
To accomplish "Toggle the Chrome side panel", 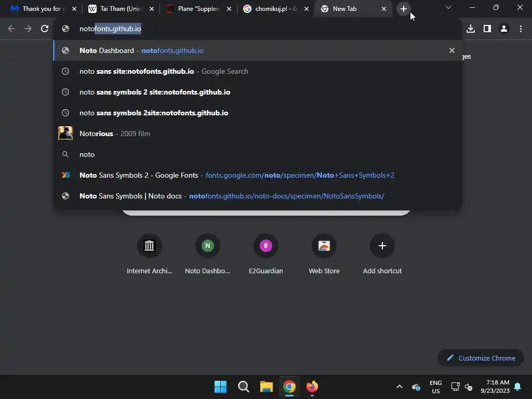I will [487, 29].
